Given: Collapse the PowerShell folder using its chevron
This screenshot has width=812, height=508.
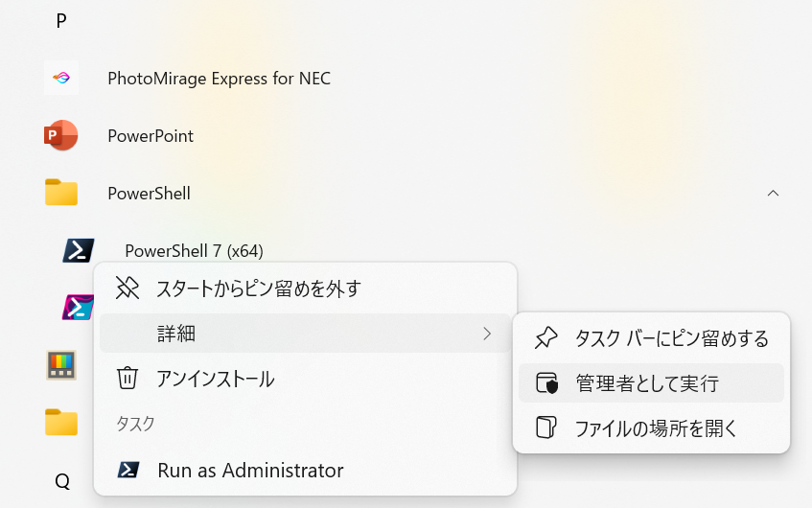Looking at the screenshot, I should (773, 194).
